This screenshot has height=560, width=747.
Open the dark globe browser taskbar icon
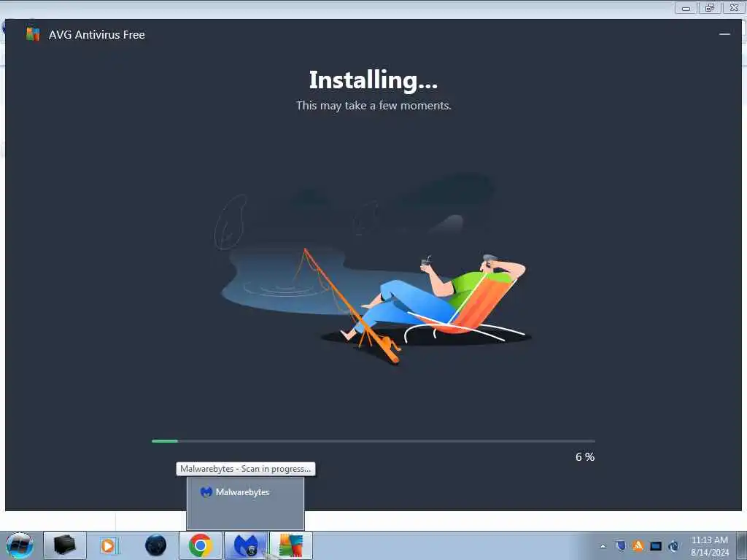coord(156,545)
